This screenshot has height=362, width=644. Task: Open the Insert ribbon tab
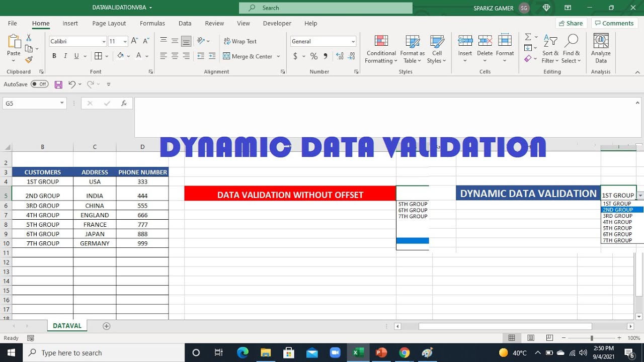(x=70, y=23)
